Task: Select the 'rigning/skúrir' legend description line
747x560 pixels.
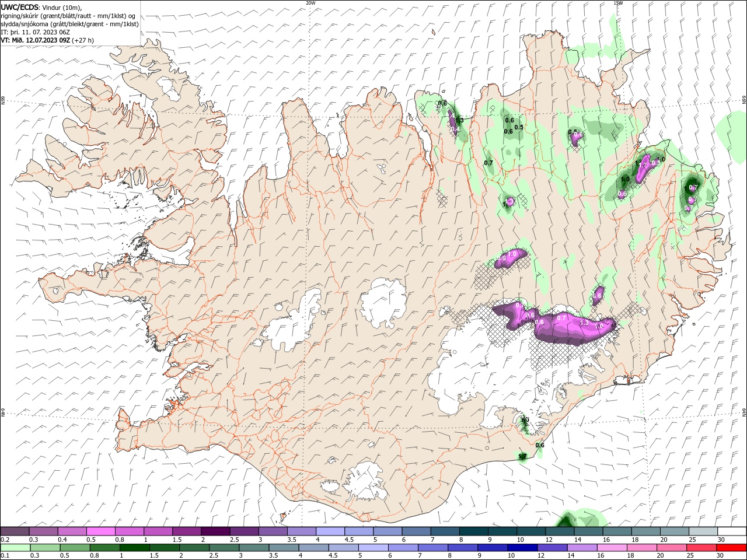Action: click(68, 15)
